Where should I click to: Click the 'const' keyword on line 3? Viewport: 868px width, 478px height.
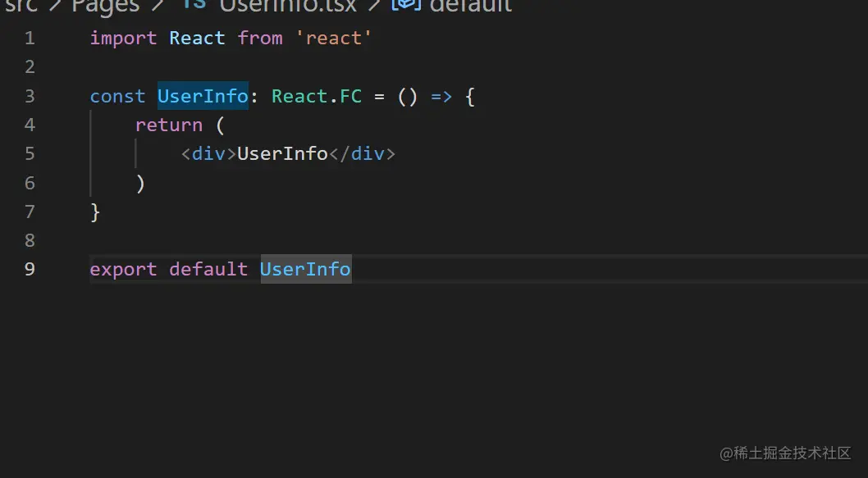coord(117,96)
